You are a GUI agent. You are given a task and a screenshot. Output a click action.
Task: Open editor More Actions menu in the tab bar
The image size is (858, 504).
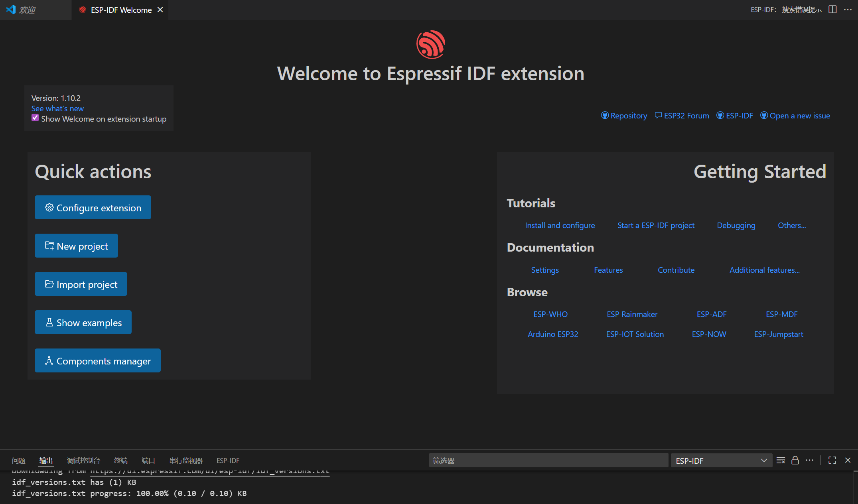[848, 10]
